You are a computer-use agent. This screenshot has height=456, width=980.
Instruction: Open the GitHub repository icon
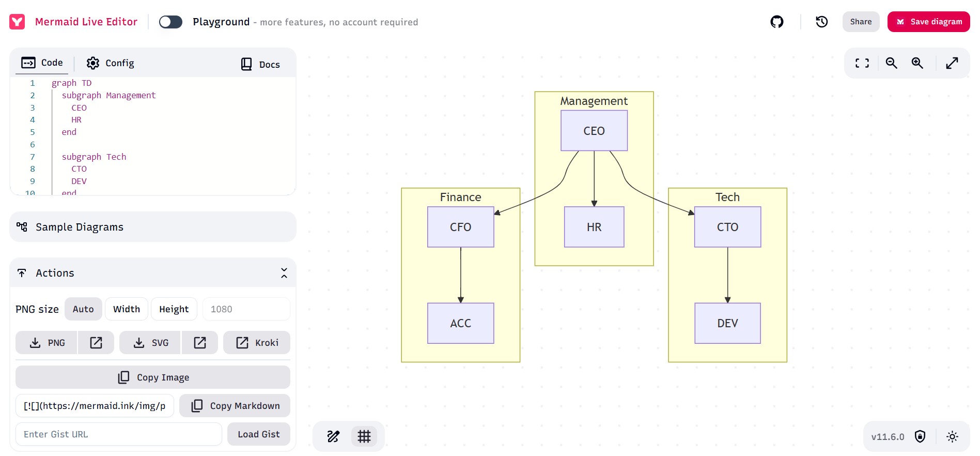776,22
